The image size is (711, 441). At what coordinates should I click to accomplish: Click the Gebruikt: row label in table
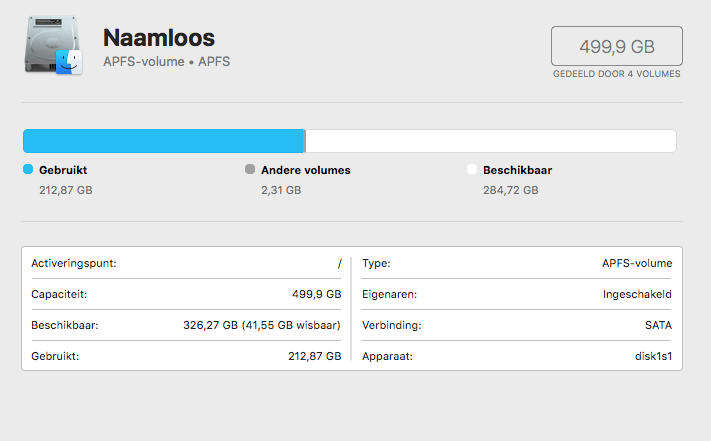click(x=55, y=356)
